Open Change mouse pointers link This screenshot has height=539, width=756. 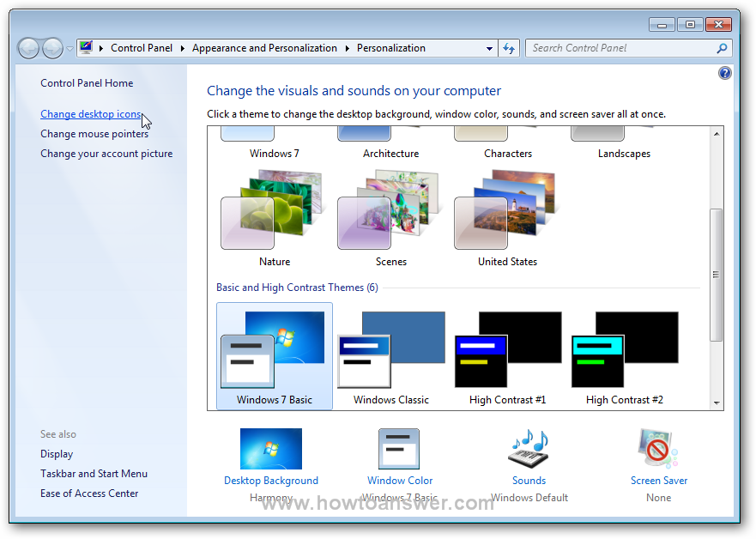click(x=94, y=134)
